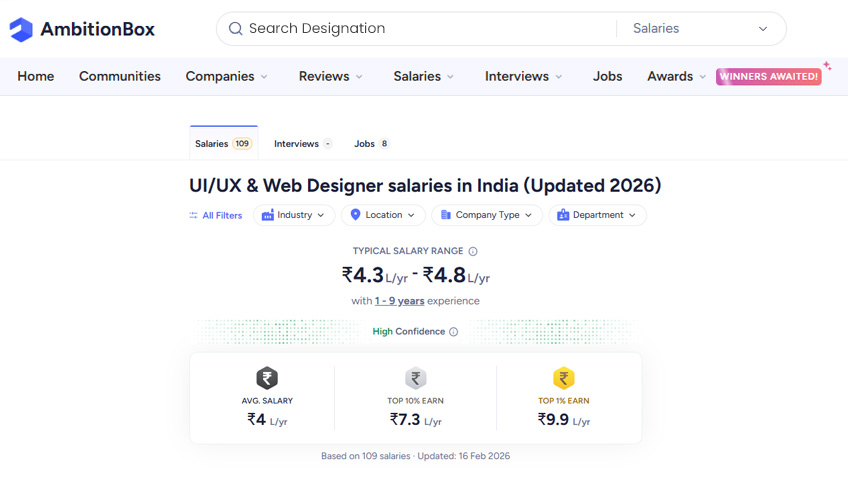Image resolution: width=848 pixels, height=477 pixels.
Task: Open the Department filter dropdown
Action: (598, 215)
